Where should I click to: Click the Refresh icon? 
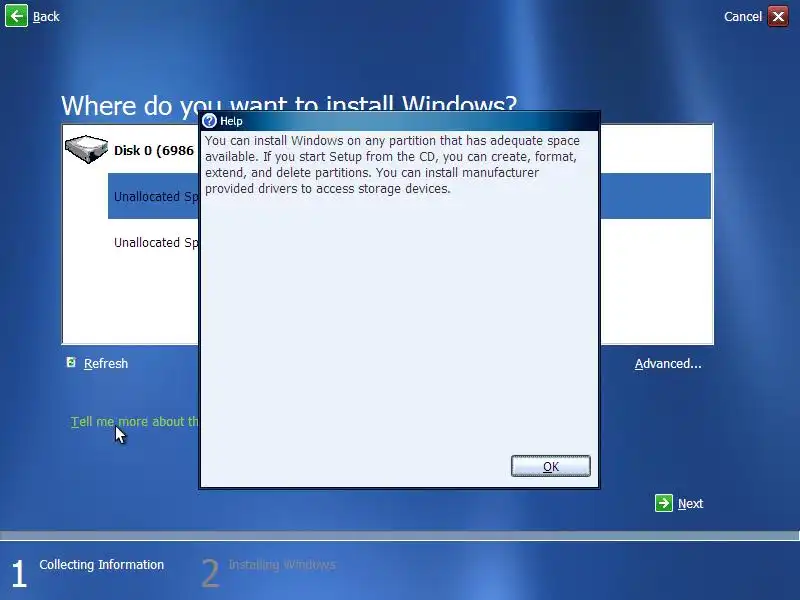[x=71, y=362]
